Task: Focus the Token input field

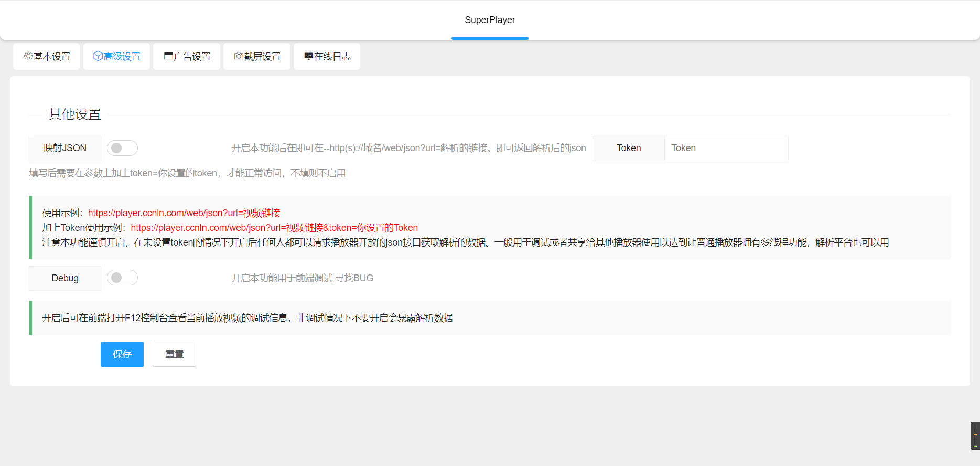Action: coord(726,149)
